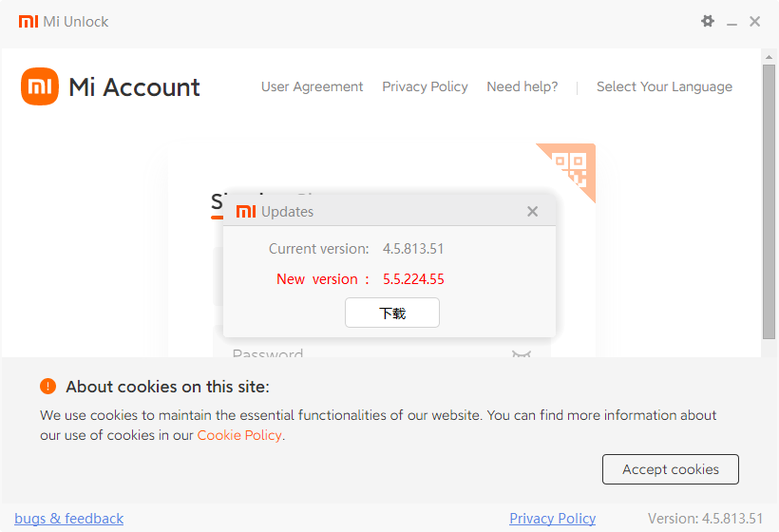Screen dimensions: 779x532
Task: Open bugs & feedback link
Action: pyautogui.click(x=69, y=518)
